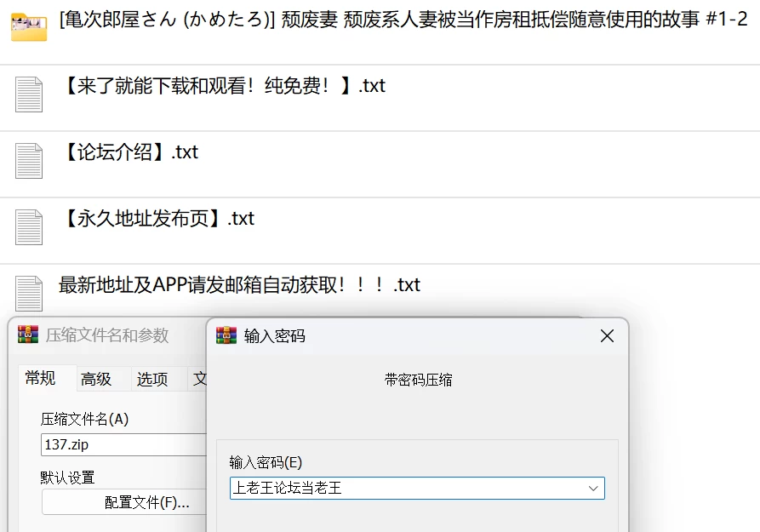Click the 压缩文件名 field containing 137.zip

coord(124,444)
